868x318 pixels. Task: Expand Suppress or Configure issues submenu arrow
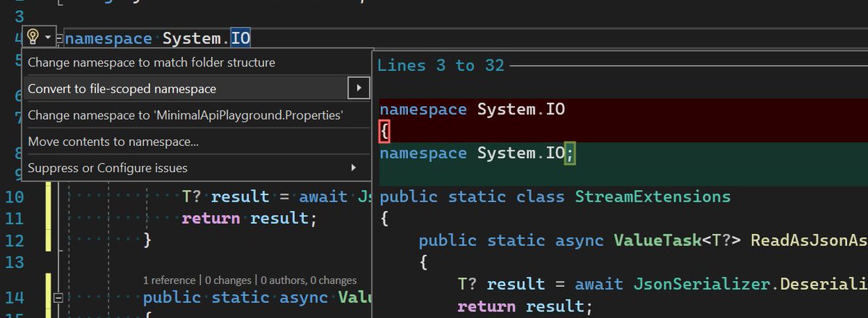click(354, 168)
